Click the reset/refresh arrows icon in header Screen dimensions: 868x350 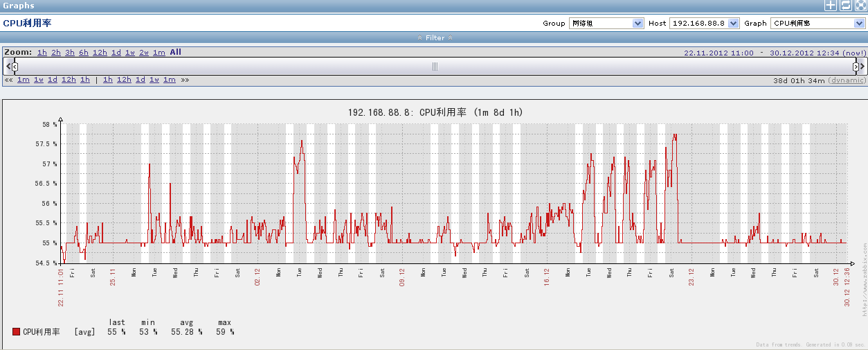[846, 6]
